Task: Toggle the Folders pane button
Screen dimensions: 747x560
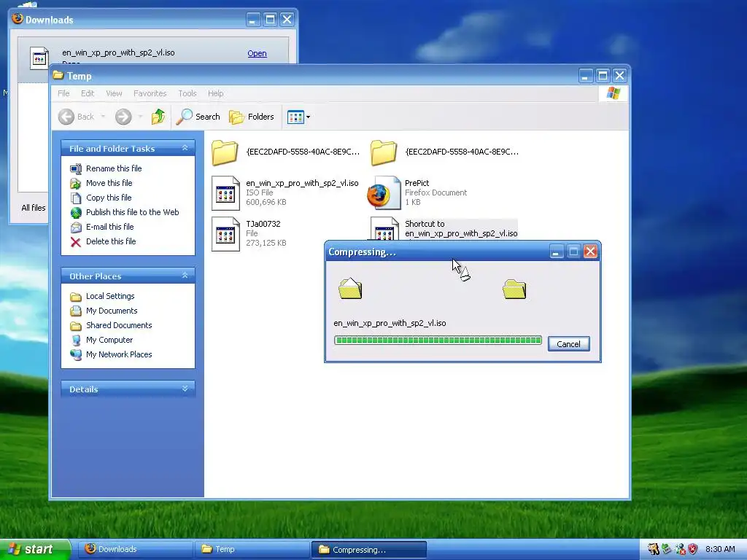Action: (252, 117)
